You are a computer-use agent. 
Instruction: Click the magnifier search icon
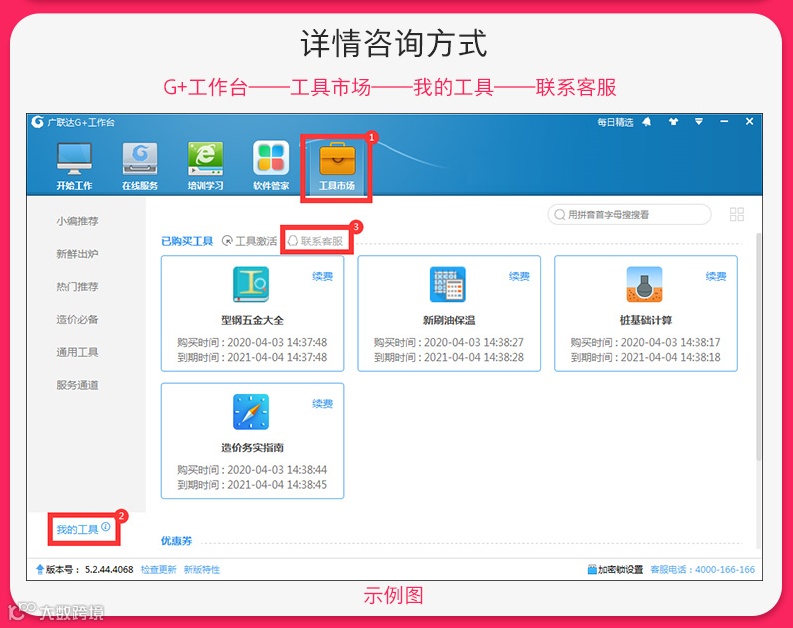pyautogui.click(x=559, y=215)
